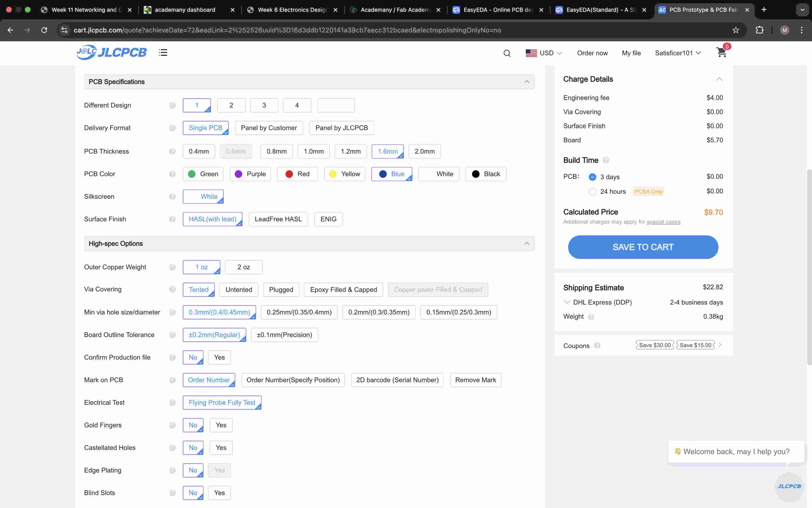Click help icon next to Via Covering
The width and height of the screenshot is (812, 508).
(x=172, y=289)
